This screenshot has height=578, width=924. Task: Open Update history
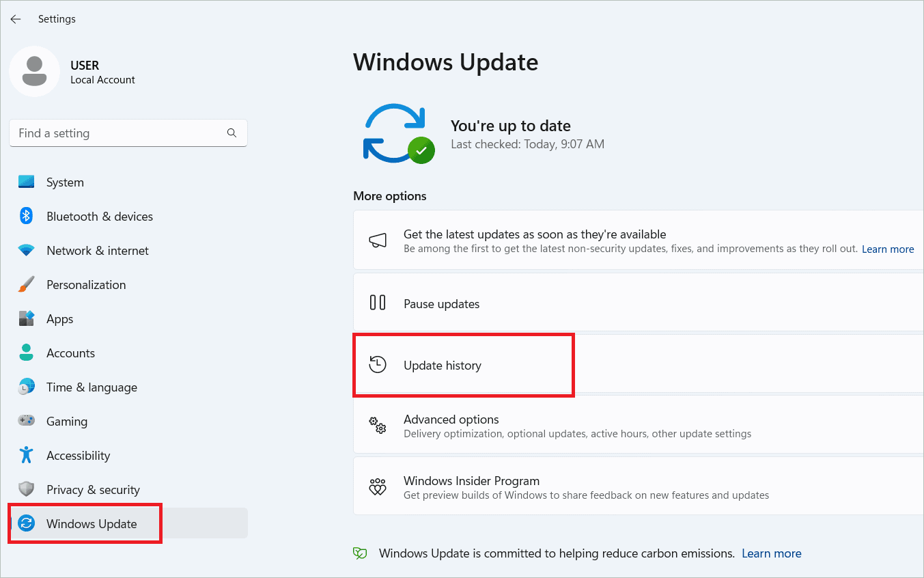tap(639, 365)
